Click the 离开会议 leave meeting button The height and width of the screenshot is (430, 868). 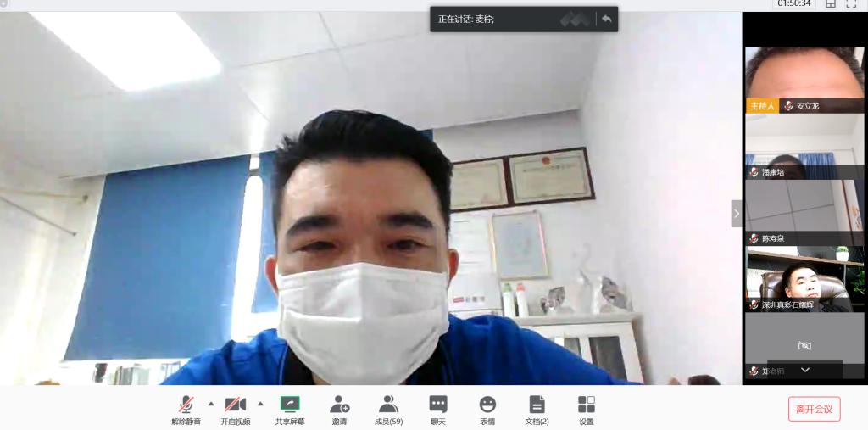point(814,409)
